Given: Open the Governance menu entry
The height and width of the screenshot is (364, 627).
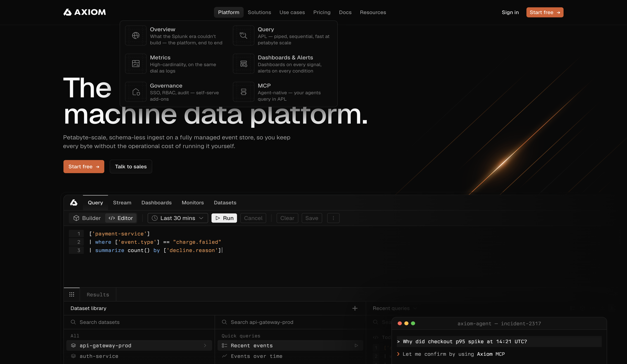Looking at the screenshot, I should pos(175,92).
